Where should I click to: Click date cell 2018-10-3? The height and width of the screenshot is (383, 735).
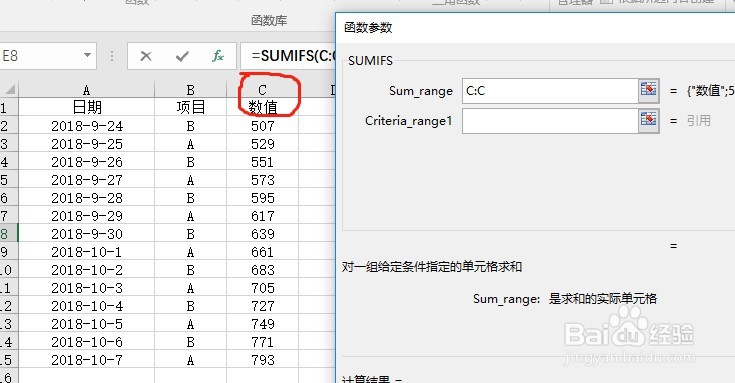86,287
